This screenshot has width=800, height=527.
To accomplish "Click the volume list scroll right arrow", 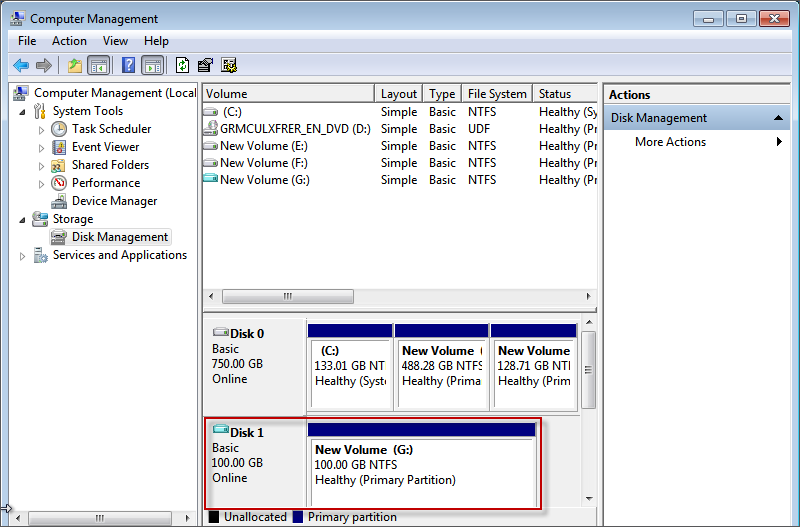I will tap(588, 296).
